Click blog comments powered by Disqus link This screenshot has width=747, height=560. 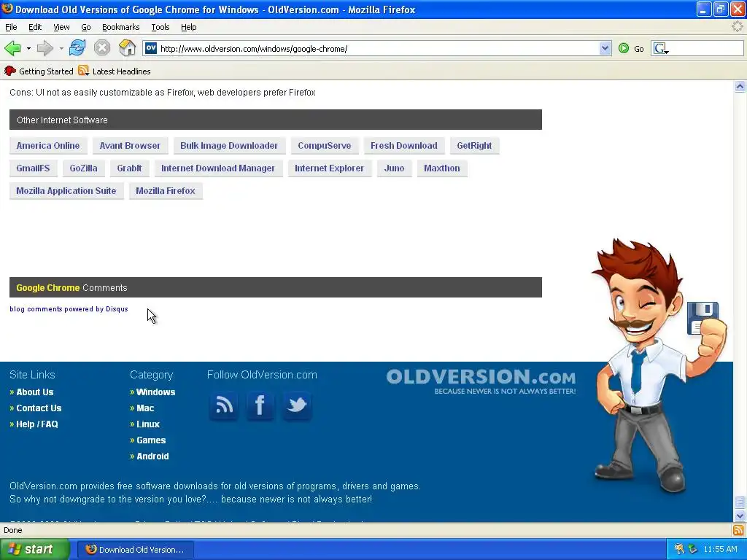pyautogui.click(x=69, y=309)
